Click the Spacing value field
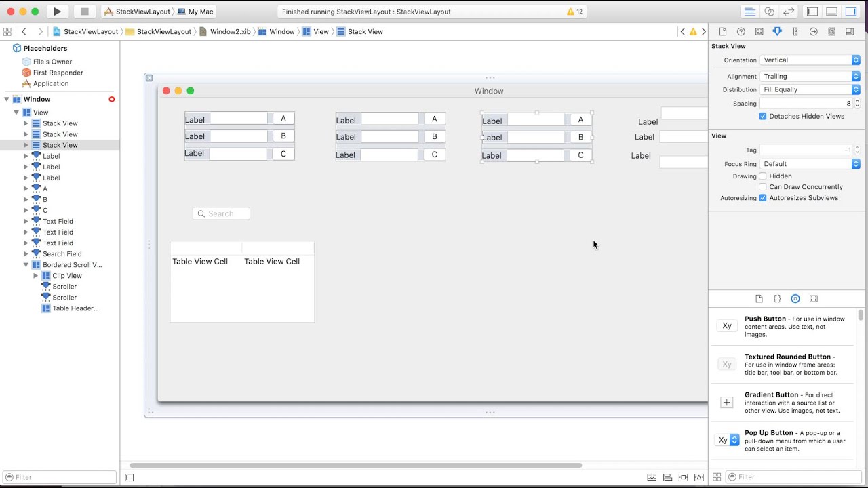Image resolution: width=868 pixels, height=488 pixels. [x=806, y=104]
